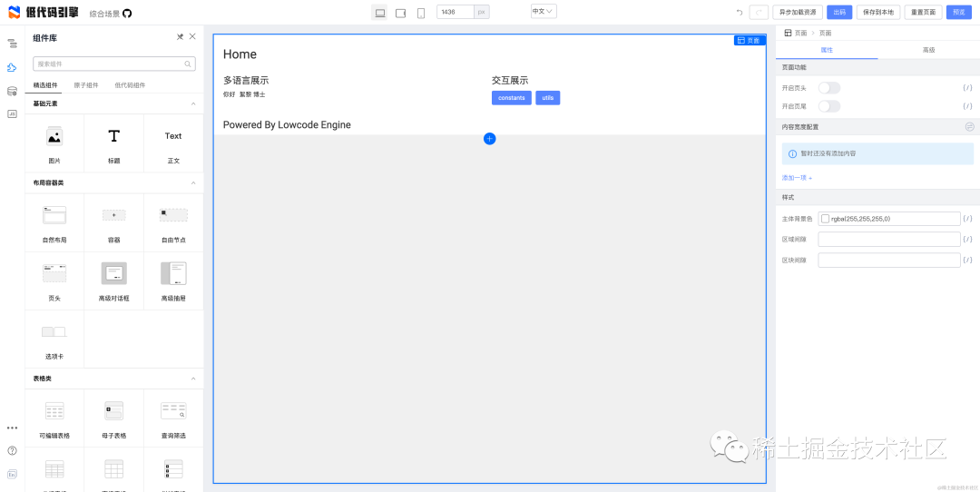
Task: Click the 异步加载资源 button
Action: click(798, 13)
